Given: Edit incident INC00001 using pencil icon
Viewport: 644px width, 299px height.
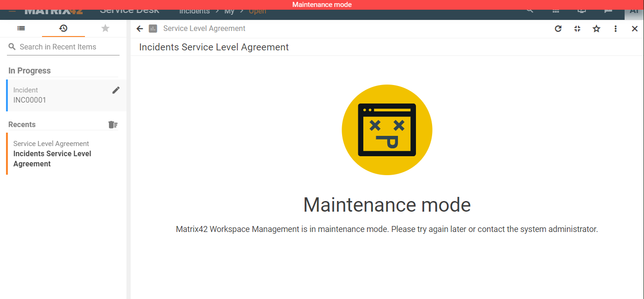Looking at the screenshot, I should [116, 90].
